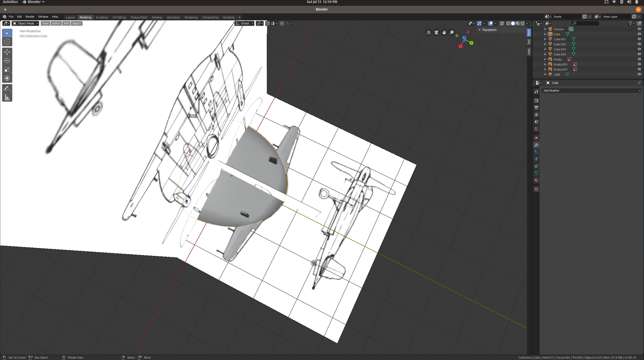Select the 3D Cursor tool

pyautogui.click(x=7, y=42)
